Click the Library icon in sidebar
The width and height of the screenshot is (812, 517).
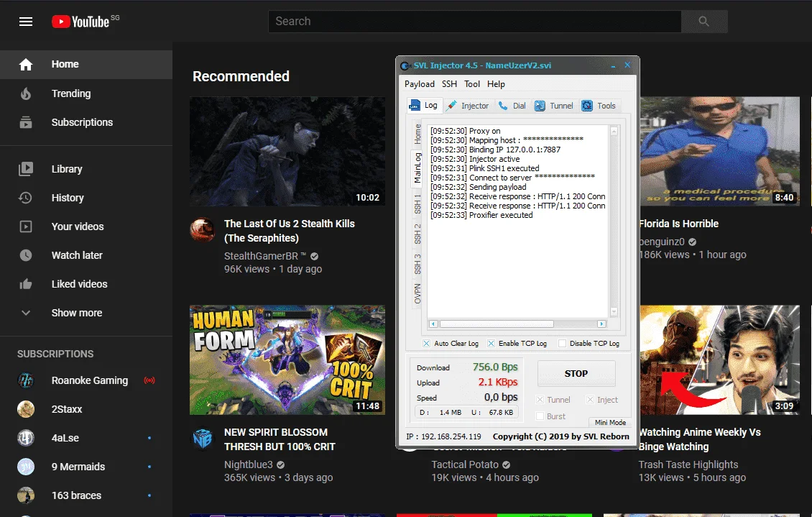tap(25, 169)
